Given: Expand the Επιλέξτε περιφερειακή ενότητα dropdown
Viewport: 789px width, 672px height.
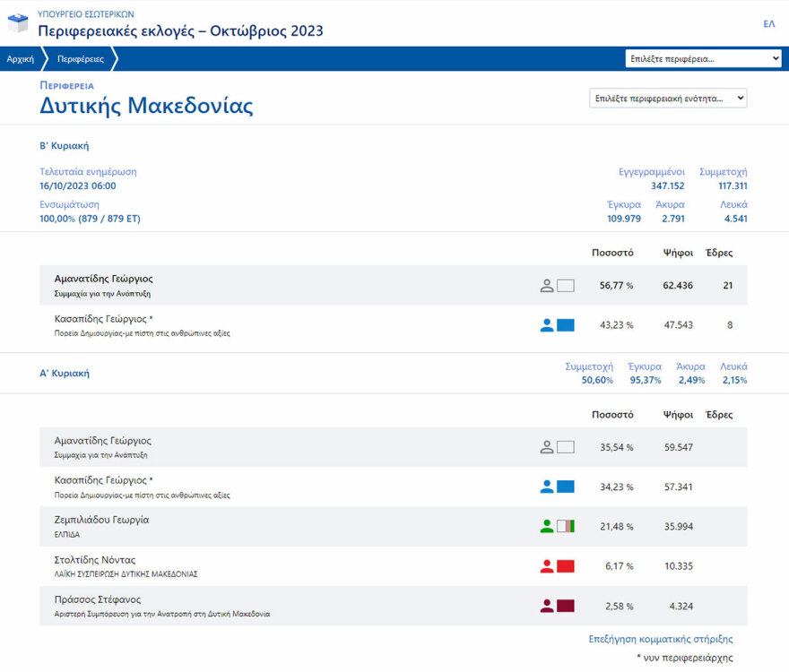Looking at the screenshot, I should coord(668,99).
